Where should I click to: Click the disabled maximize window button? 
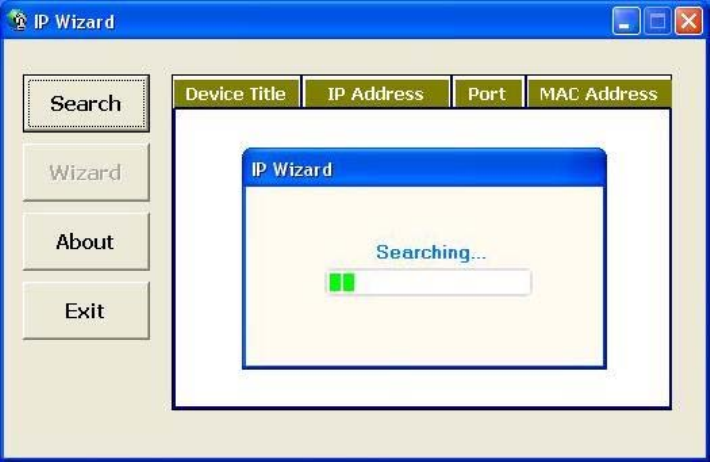click(657, 21)
